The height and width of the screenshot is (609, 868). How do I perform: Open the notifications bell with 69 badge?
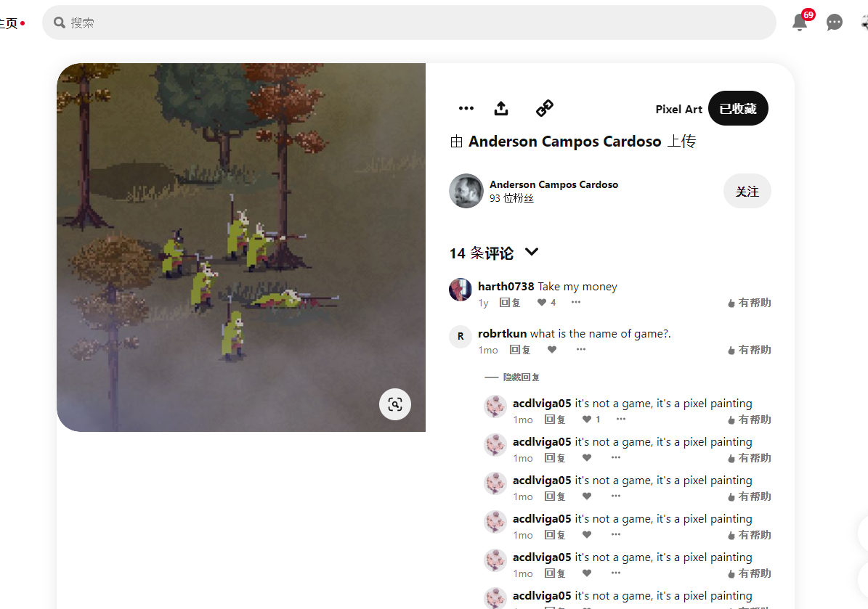point(800,22)
